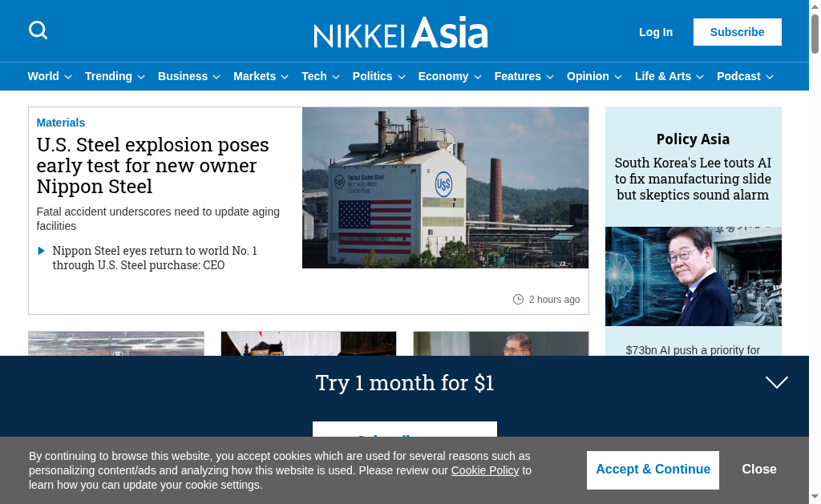This screenshot has width=821, height=504.
Task: Go to the Markets section
Action: 254,76
